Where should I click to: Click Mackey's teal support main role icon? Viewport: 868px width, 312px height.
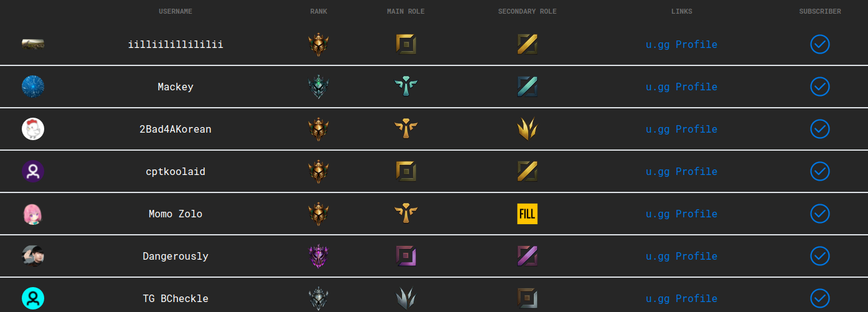pos(406,87)
